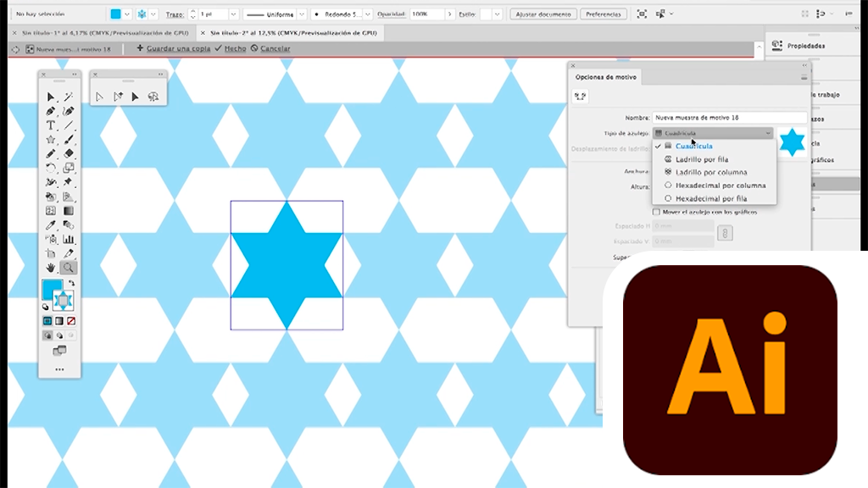
Task: Select the black arrow Selection tool
Action: click(51, 97)
